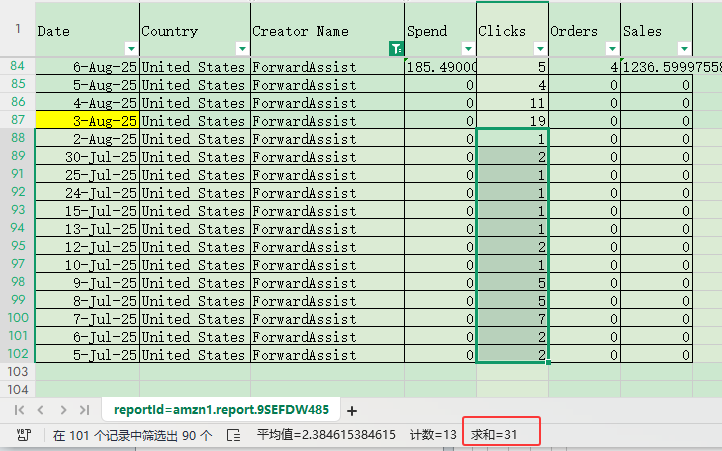Jump to the last sheet tab
Viewport: 722px width, 451px height.
click(84, 410)
